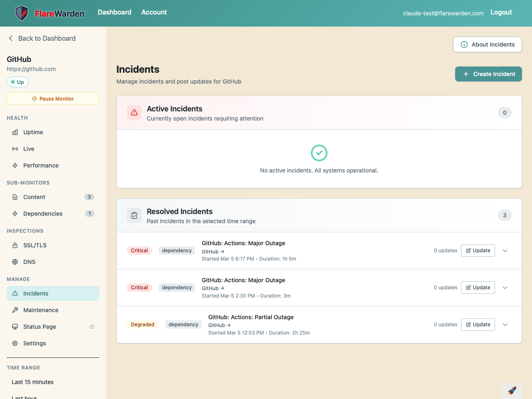The height and width of the screenshot is (399, 532).
Task: Click About Incidents button
Action: point(487,44)
